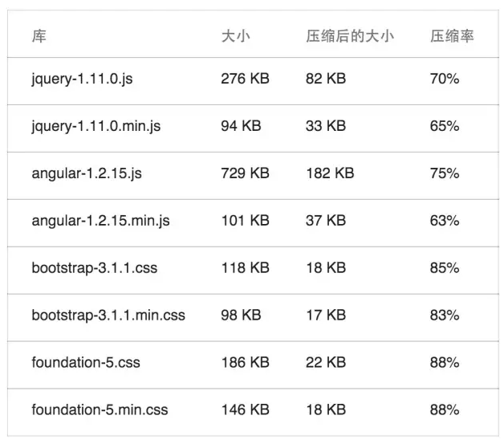
Task: Click the 85% compression ratio value
Action: (444, 267)
